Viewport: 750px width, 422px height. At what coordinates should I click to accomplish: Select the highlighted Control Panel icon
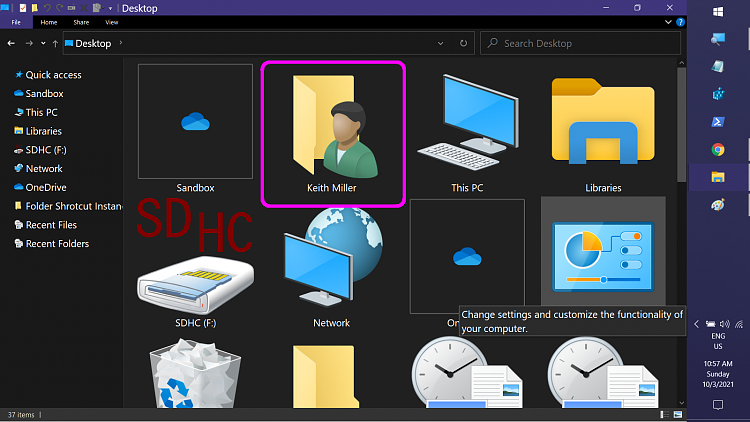coord(603,256)
